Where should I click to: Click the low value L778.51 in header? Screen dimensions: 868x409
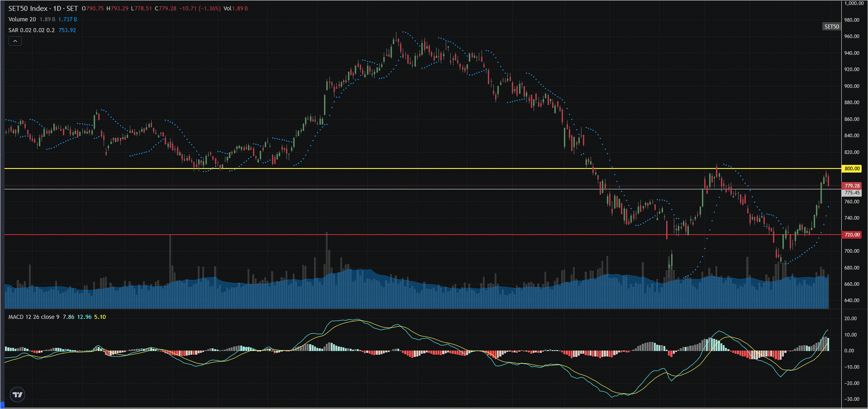click(142, 9)
